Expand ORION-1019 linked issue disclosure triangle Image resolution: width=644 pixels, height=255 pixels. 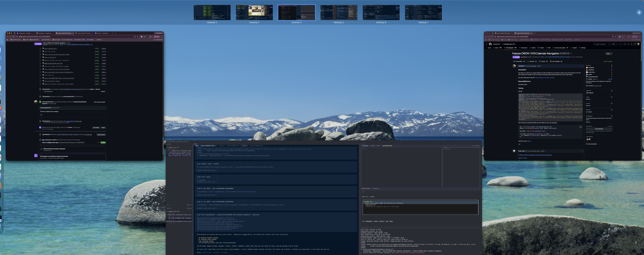click(519, 155)
